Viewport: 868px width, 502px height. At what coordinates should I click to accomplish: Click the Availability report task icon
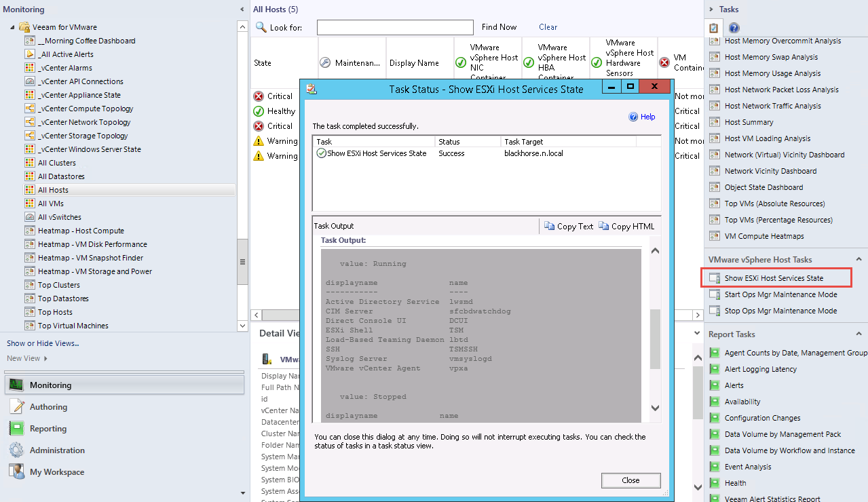(x=714, y=402)
